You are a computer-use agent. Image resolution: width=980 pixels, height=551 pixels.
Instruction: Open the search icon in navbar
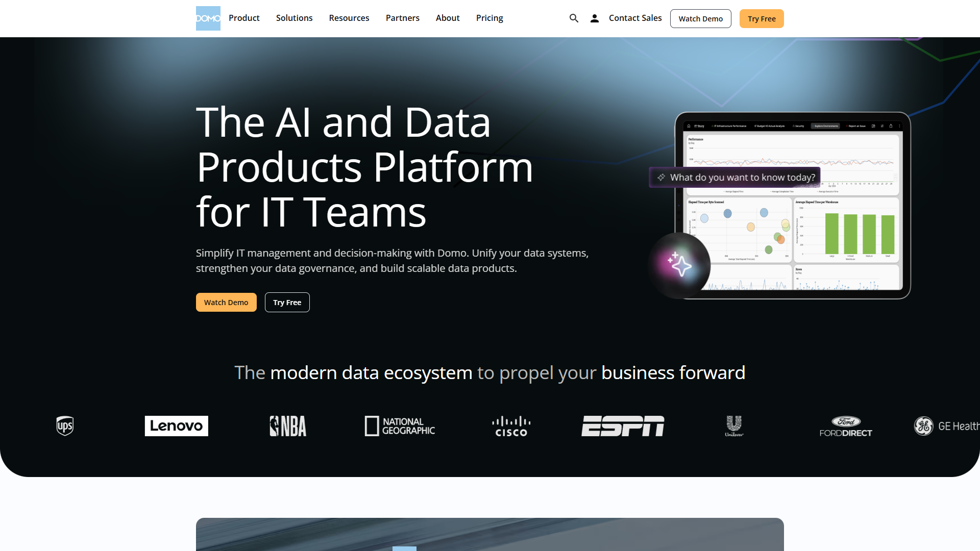tap(574, 18)
